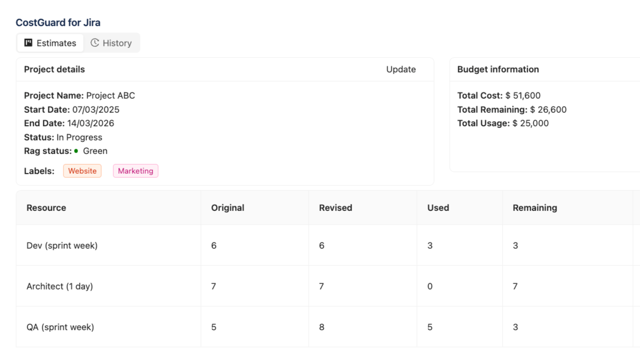This screenshot has height=364, width=640.
Task: Switch to the Estimates tab
Action: 50,43
